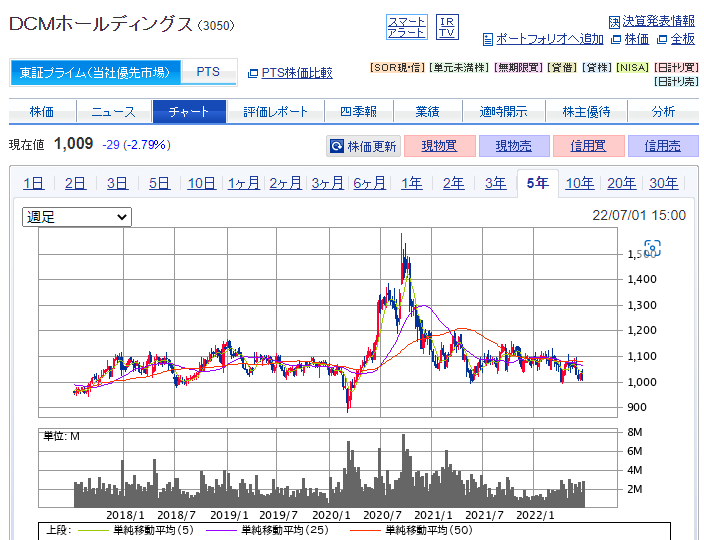
Task: Click the 2020/7 axis label
Action: (x=382, y=515)
